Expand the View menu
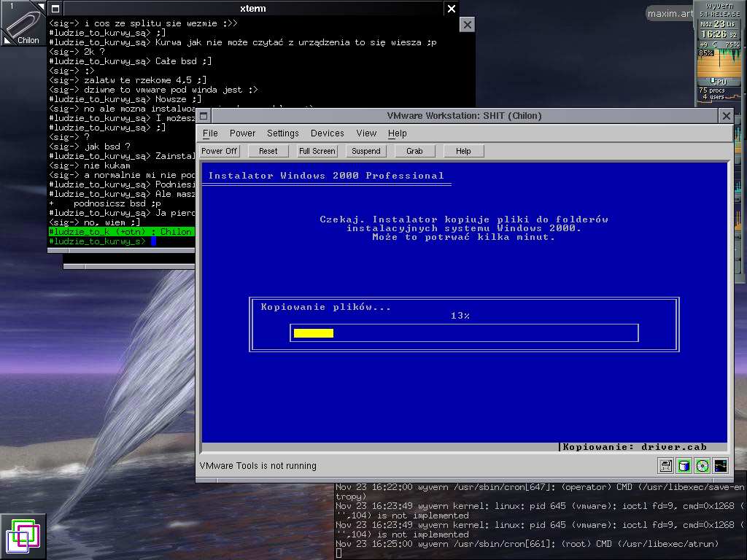 coord(366,133)
